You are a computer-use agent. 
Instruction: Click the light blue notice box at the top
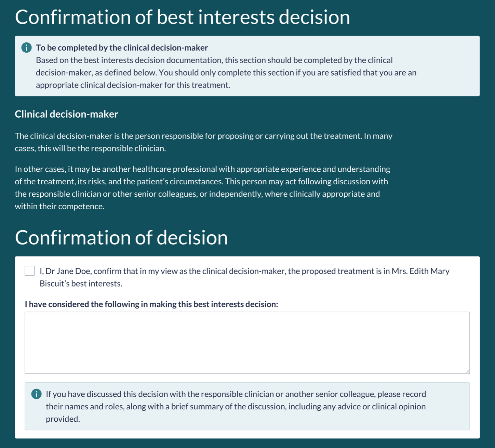247,65
